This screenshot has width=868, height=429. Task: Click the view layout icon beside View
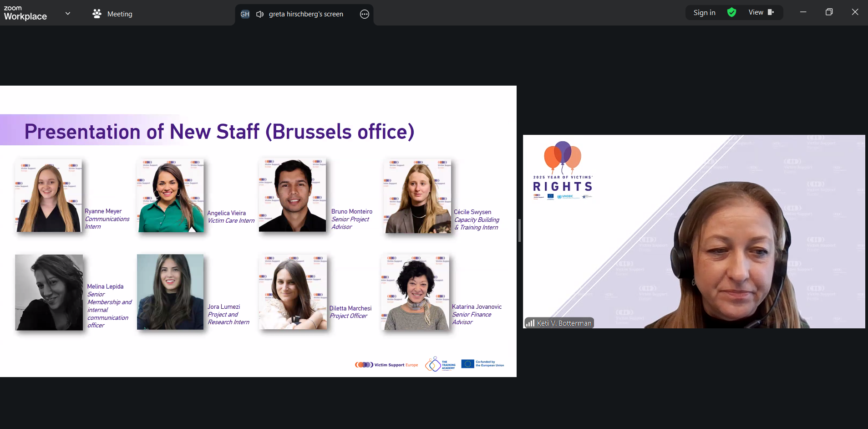[x=771, y=12]
